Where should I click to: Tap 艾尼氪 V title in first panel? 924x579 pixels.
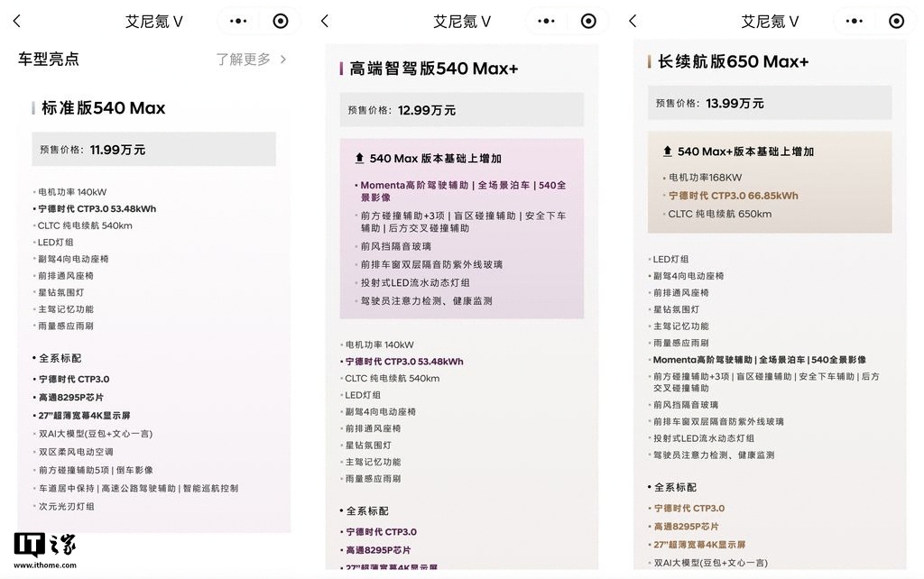[153, 22]
